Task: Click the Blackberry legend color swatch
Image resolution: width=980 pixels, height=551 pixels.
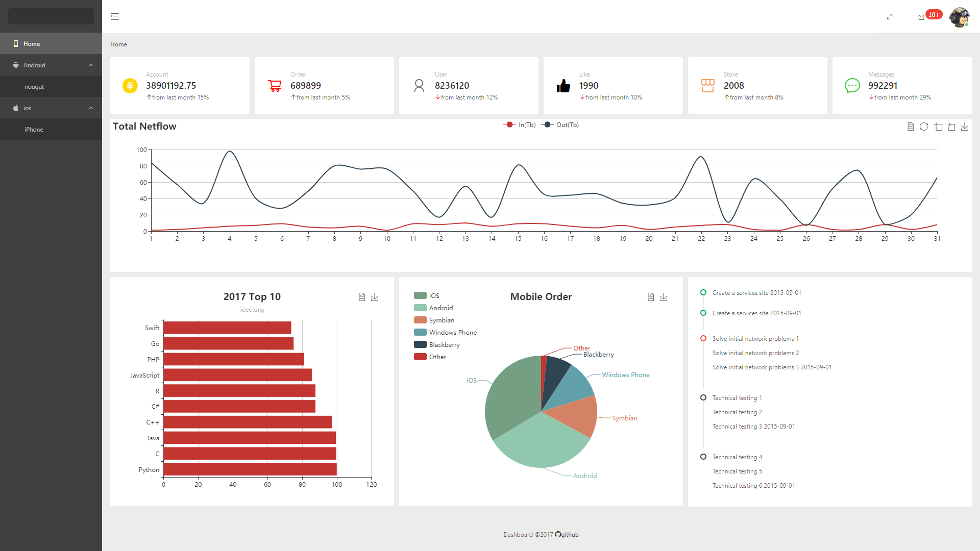Action: pyautogui.click(x=420, y=345)
